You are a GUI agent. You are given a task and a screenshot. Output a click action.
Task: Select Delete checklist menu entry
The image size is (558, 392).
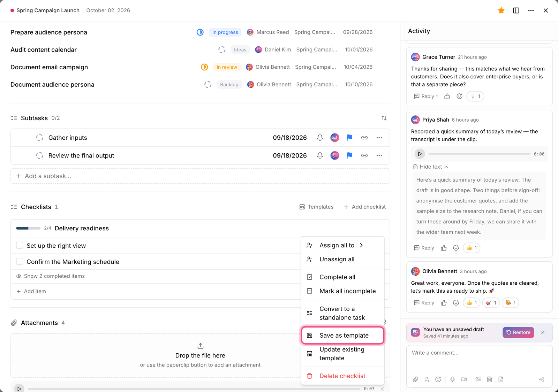342,376
